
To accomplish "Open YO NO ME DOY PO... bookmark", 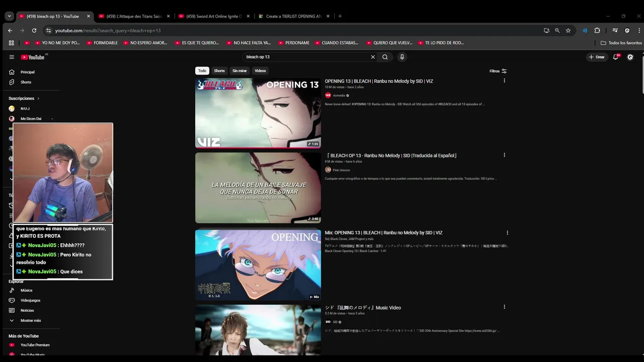I will pos(57,43).
